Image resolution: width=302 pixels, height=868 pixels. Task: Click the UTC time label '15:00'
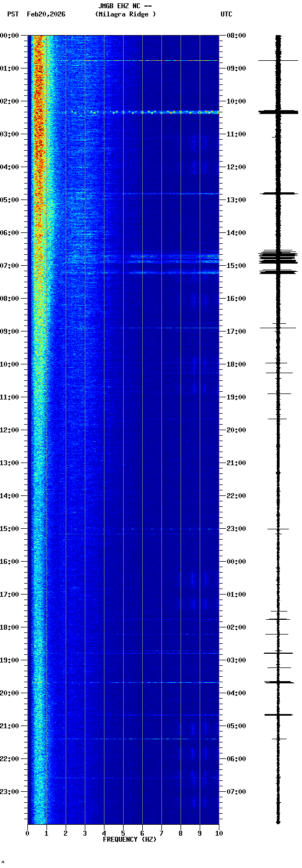(x=236, y=266)
